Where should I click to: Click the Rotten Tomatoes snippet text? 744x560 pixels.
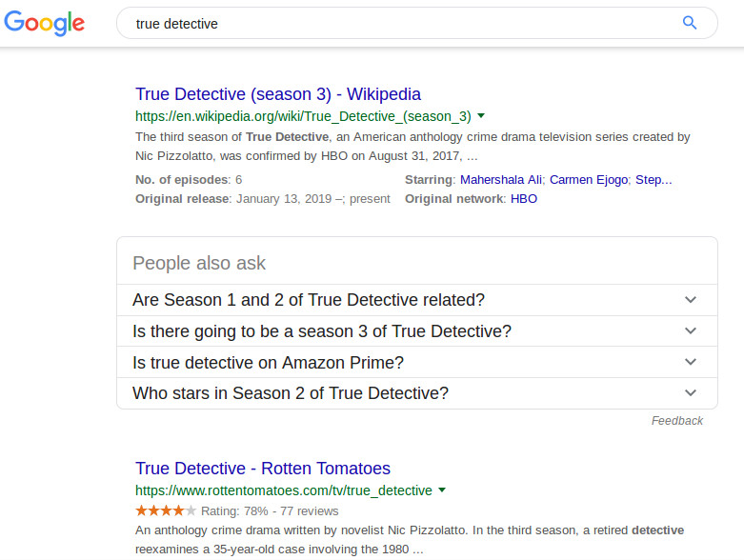[x=410, y=540]
